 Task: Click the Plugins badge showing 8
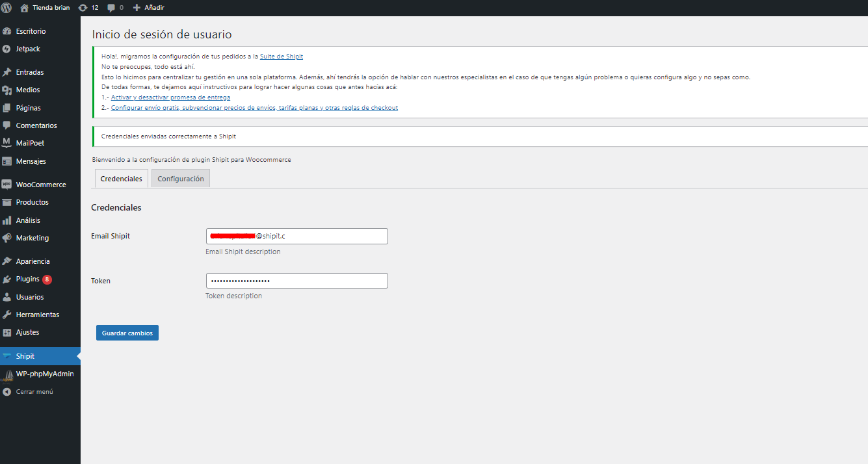47,279
